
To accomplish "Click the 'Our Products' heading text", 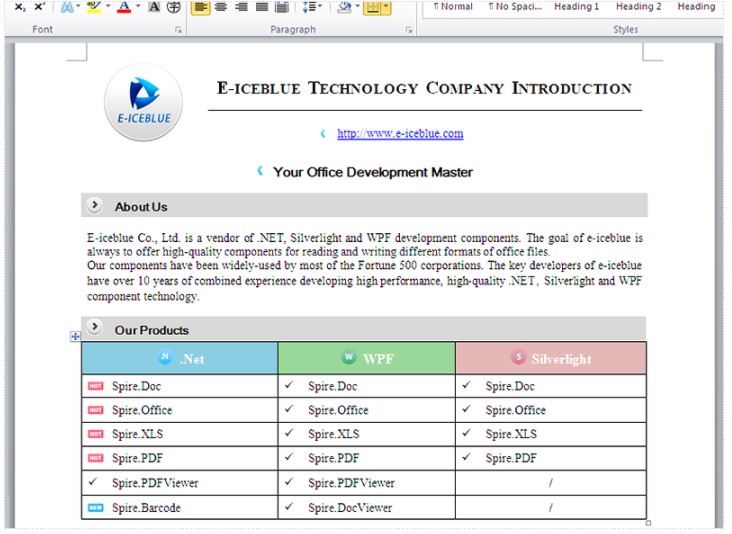I will pyautogui.click(x=152, y=330).
